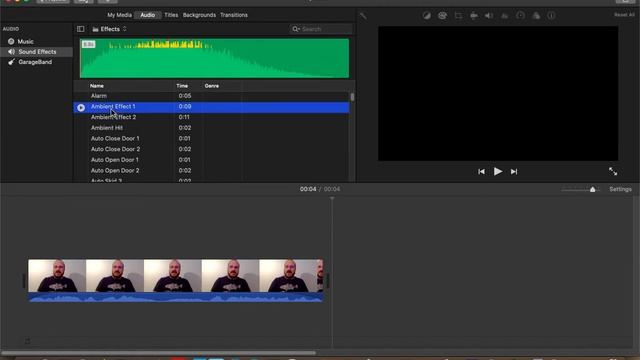The image size is (640, 360).
Task: Sort by the Time column header
Action: pyautogui.click(x=182, y=86)
